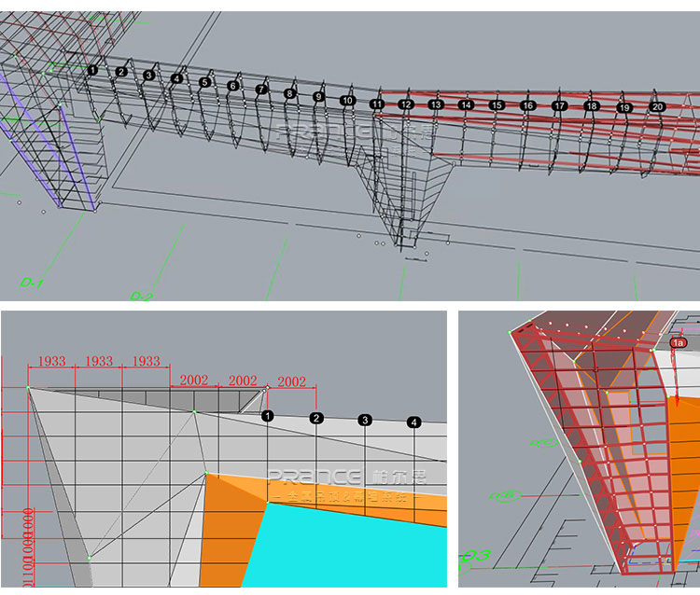
Task: Select marker 3 in bottom-left panel
Action: tap(365, 421)
